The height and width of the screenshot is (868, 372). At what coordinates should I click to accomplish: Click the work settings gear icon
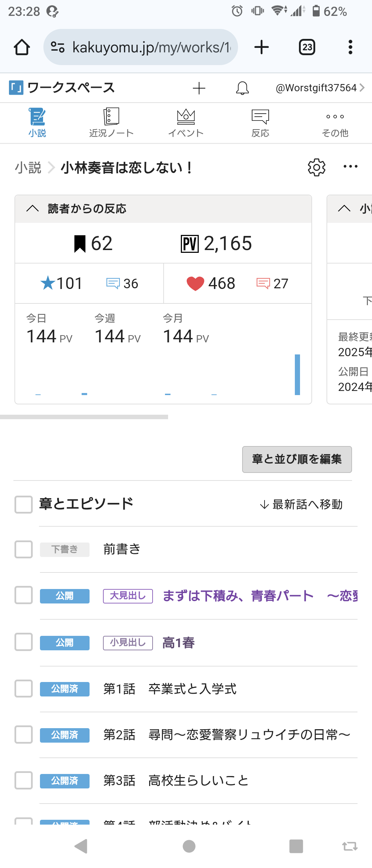316,168
